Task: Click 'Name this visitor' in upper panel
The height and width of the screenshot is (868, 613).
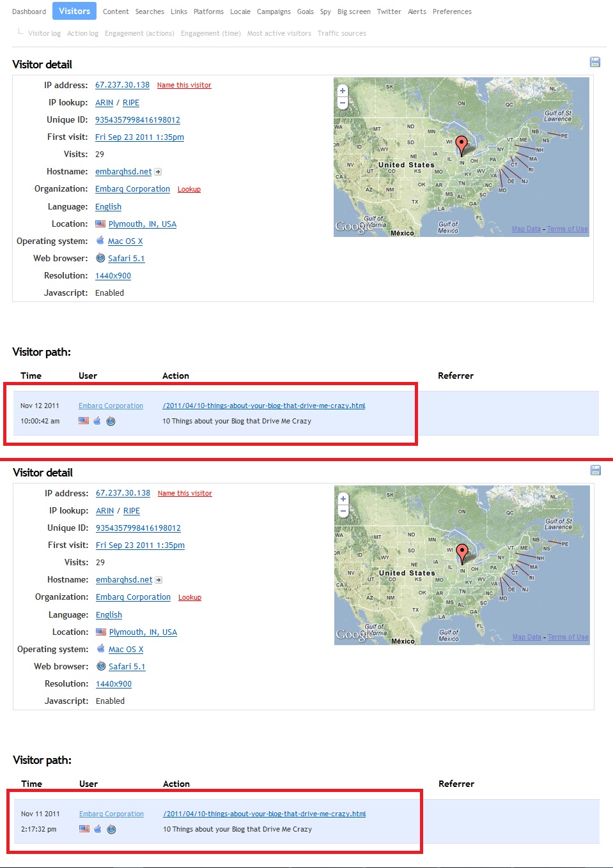Action: pos(184,85)
